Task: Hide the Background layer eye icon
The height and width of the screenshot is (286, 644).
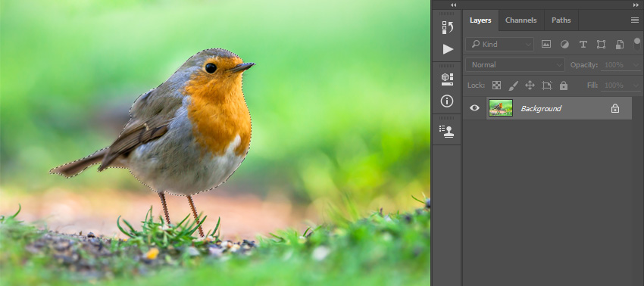Action: point(474,108)
